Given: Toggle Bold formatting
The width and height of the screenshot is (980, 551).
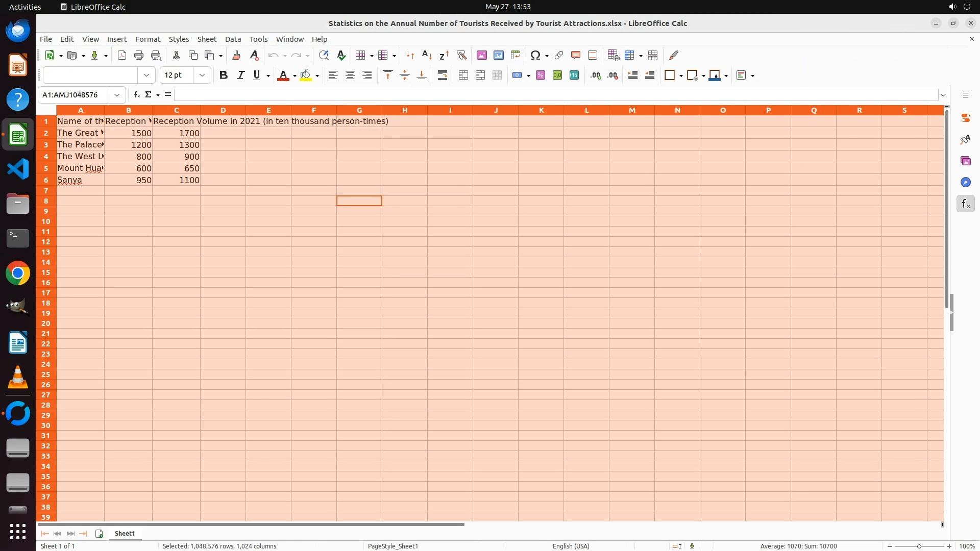Looking at the screenshot, I should 223,75.
